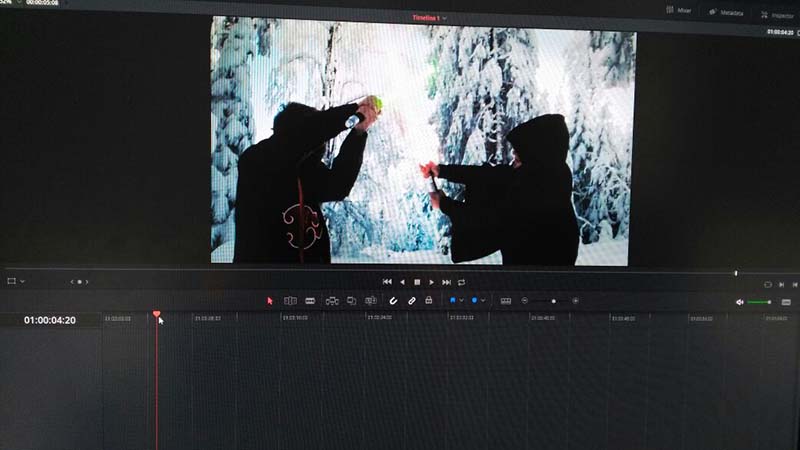Click the viewer scrubber bar handle
The height and width of the screenshot is (450, 800).
736,273
